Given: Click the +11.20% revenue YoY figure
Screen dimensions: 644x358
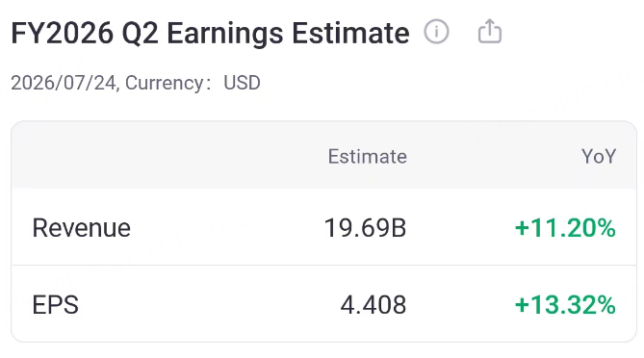Looking at the screenshot, I should pos(565,228).
